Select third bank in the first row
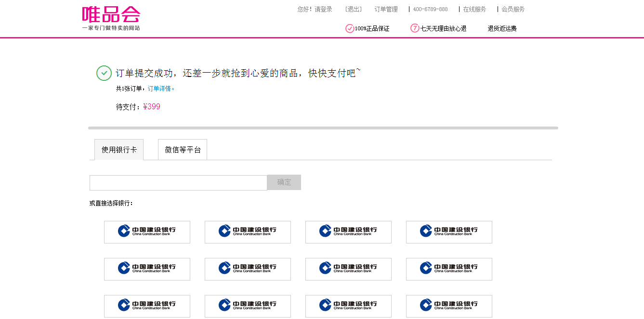The width and height of the screenshot is (644, 319). tap(348, 232)
